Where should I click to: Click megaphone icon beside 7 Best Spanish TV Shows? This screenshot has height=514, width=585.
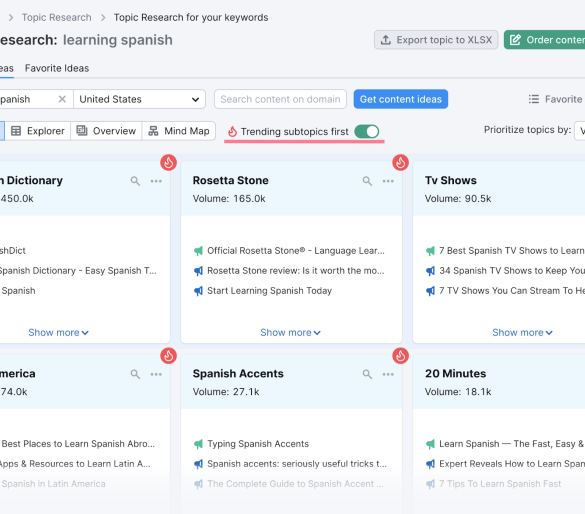431,251
